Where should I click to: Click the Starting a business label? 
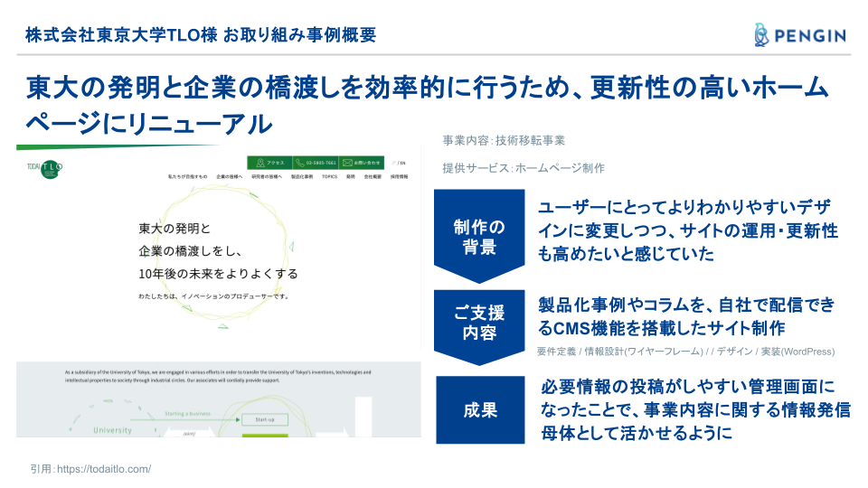(x=187, y=413)
